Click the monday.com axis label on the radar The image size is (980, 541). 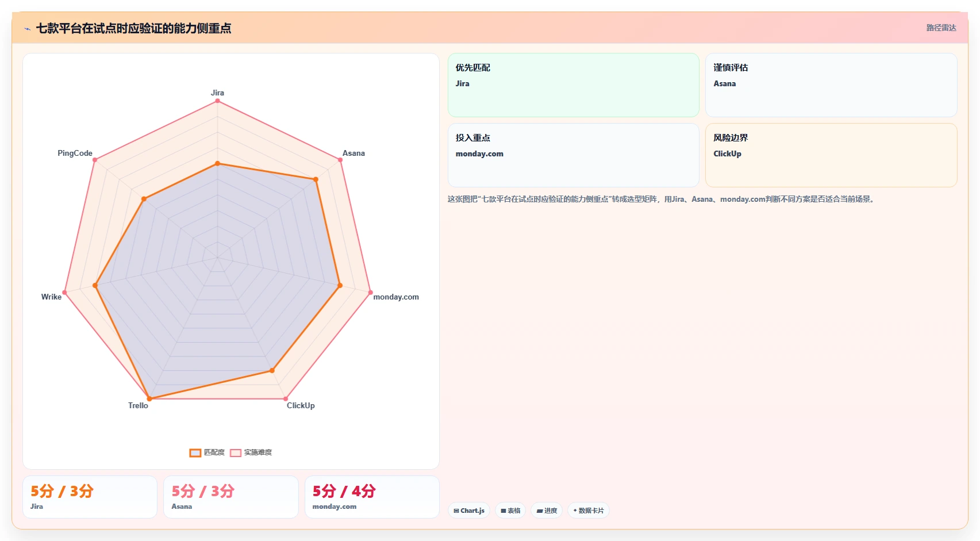[x=396, y=297]
